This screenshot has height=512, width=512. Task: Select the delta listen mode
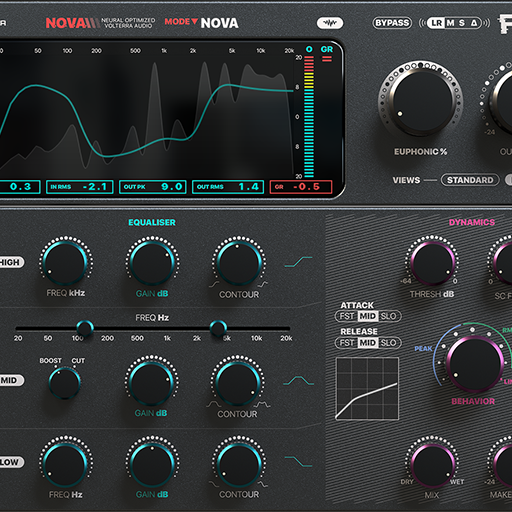coord(474,23)
